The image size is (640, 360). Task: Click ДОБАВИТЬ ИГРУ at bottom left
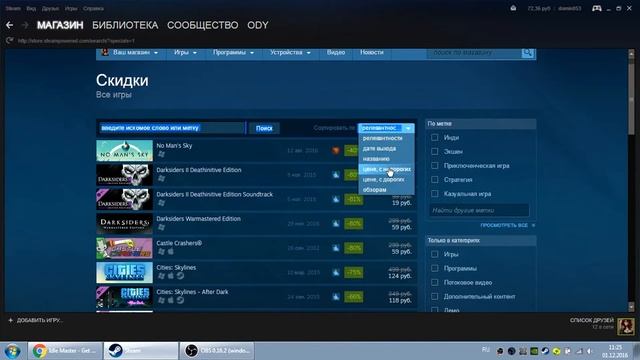(39, 320)
